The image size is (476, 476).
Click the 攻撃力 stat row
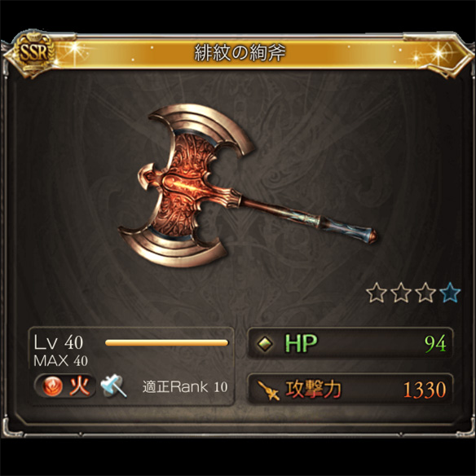350,390
